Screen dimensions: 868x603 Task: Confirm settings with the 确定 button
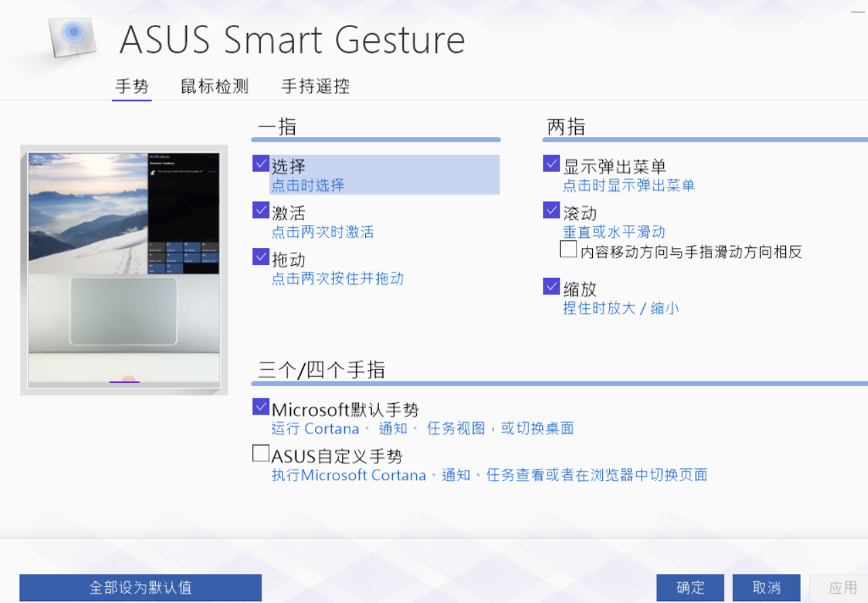[690, 587]
